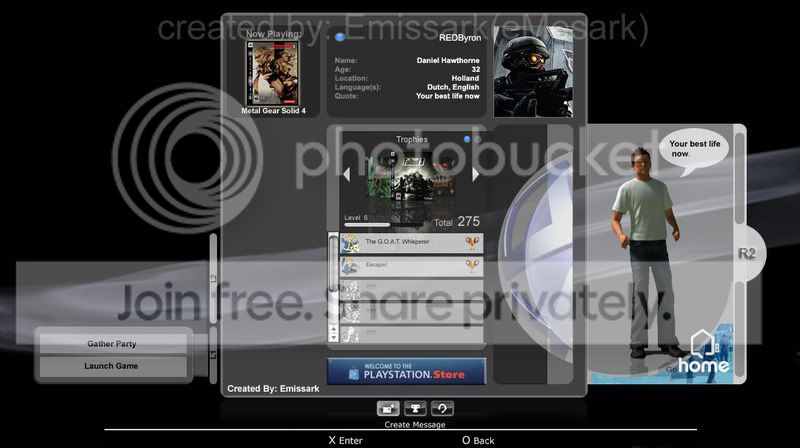Click trophy list scroll up arrow
This screenshot has height=448, width=800.
[x=333, y=329]
